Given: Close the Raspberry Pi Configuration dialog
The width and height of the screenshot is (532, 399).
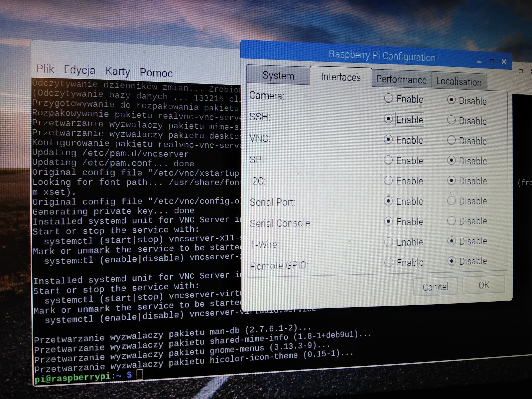Looking at the screenshot, I should coord(504,62).
